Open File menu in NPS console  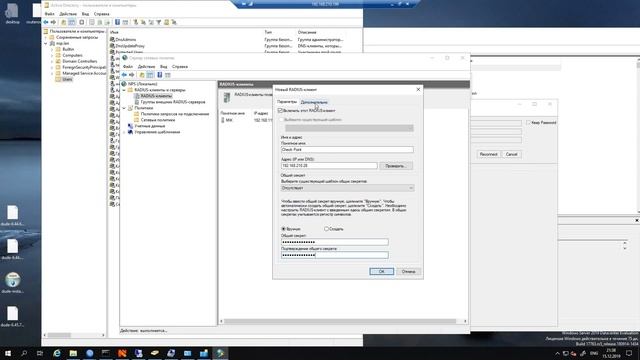click(128, 67)
